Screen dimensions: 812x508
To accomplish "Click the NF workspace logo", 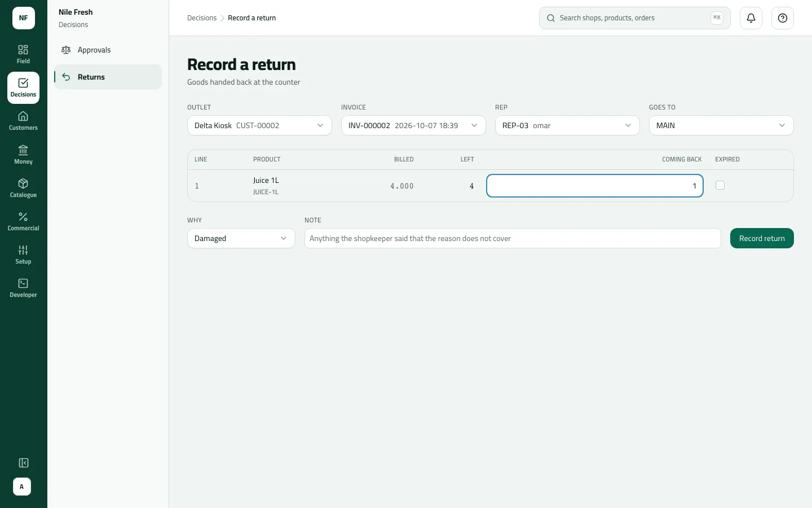I will pyautogui.click(x=24, y=18).
